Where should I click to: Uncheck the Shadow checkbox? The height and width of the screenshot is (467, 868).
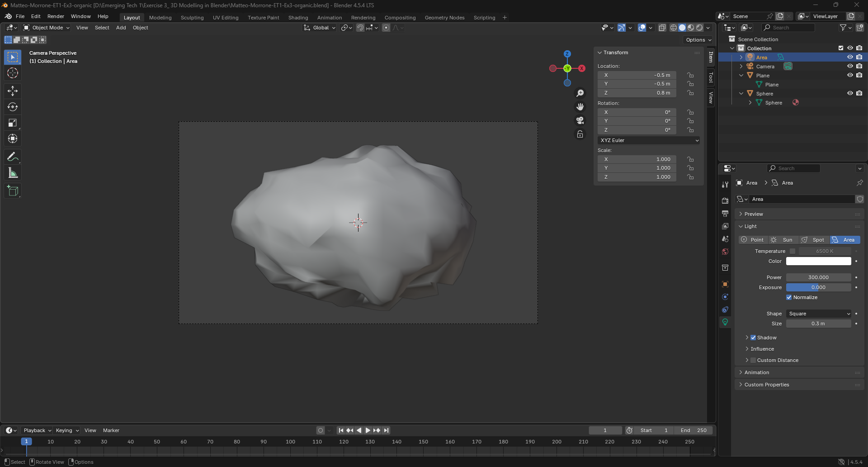pyautogui.click(x=753, y=338)
